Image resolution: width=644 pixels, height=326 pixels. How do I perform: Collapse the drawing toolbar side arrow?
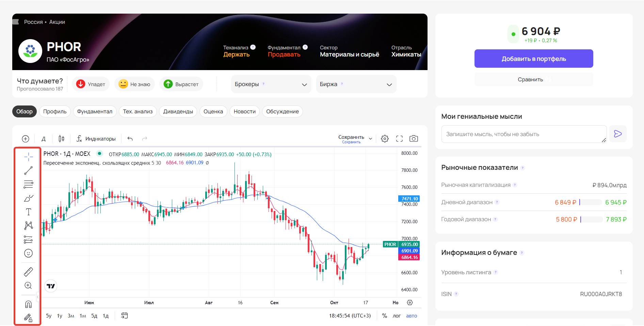(x=38, y=297)
